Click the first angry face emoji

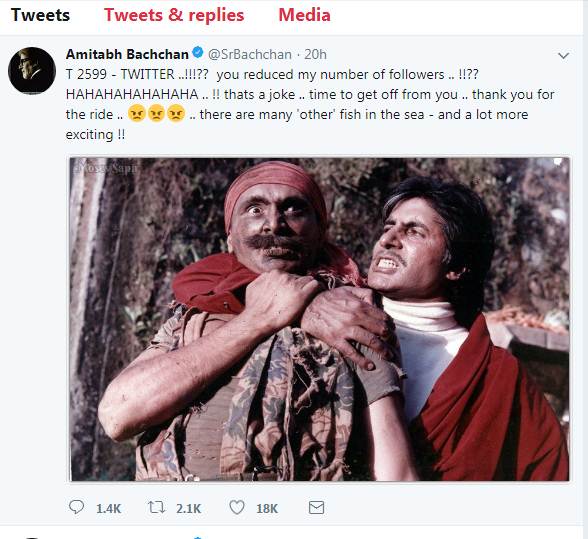(x=136, y=113)
